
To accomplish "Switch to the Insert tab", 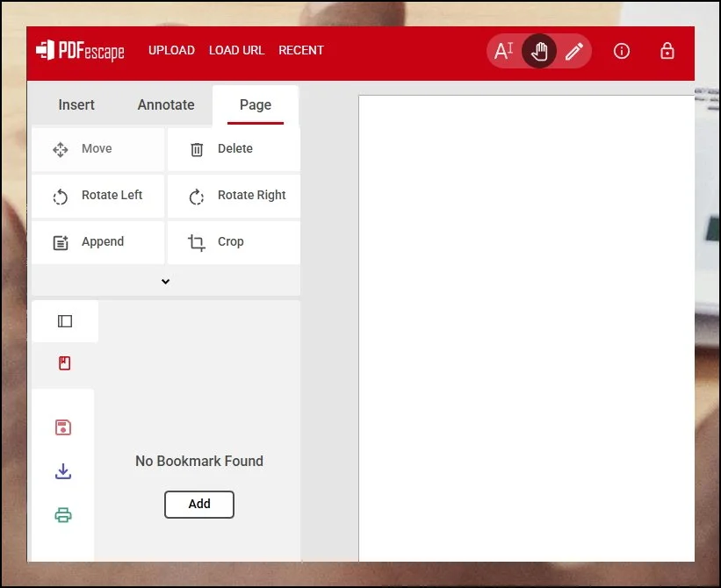I will pyautogui.click(x=76, y=104).
